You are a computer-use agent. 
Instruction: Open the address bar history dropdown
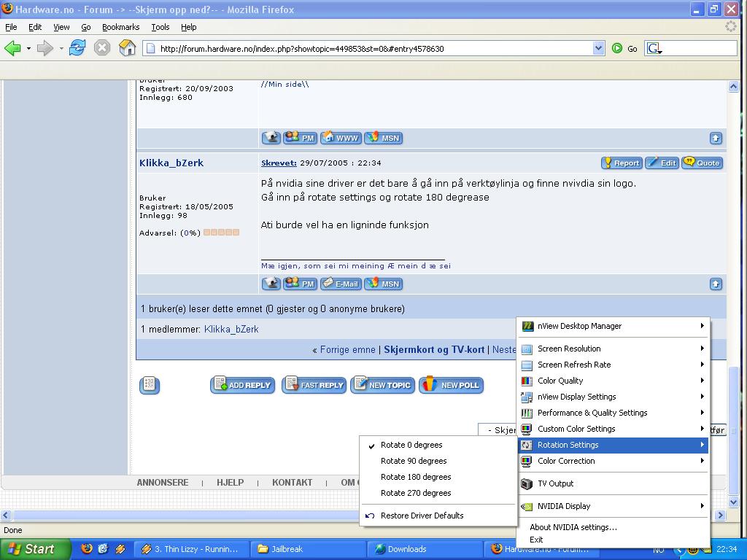point(598,48)
